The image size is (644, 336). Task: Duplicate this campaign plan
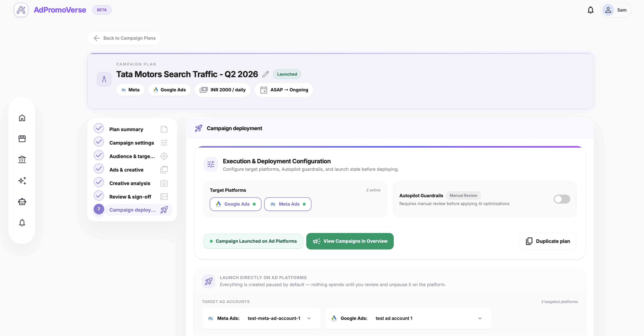(548, 241)
